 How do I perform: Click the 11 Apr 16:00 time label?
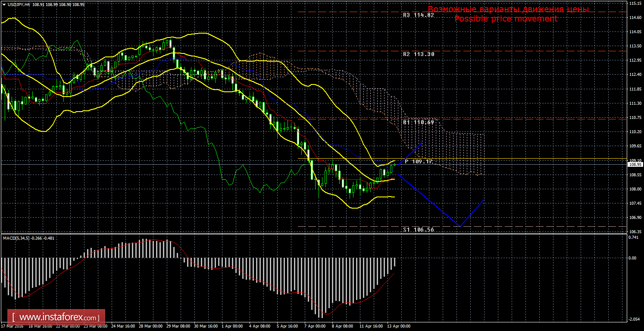pyautogui.click(x=372, y=326)
